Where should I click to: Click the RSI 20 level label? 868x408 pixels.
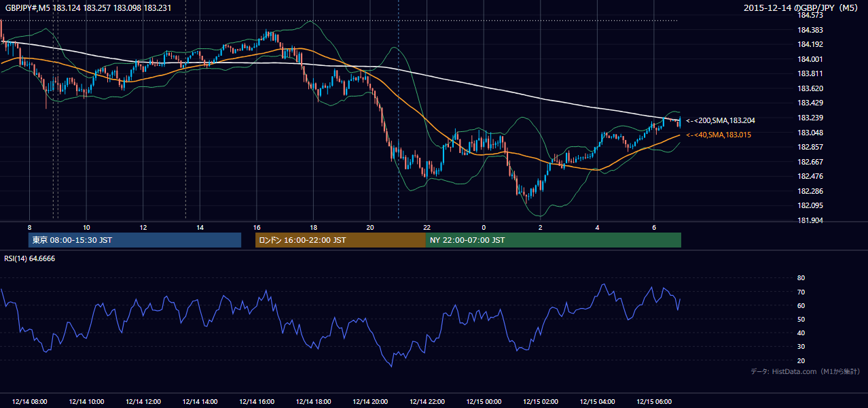[801, 360]
